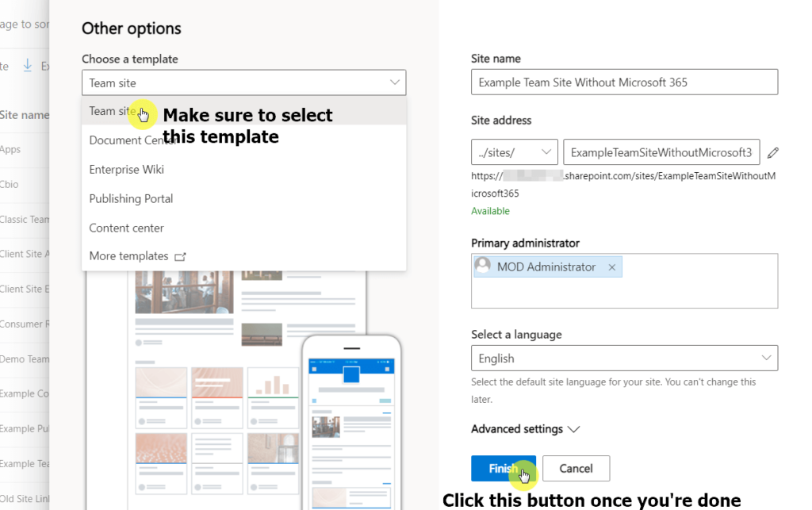
Task: Open the Select a language dropdown
Action: tap(624, 359)
